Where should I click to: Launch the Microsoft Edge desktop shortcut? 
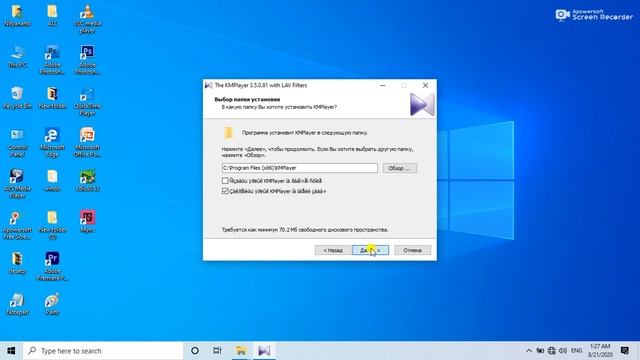pyautogui.click(x=52, y=142)
